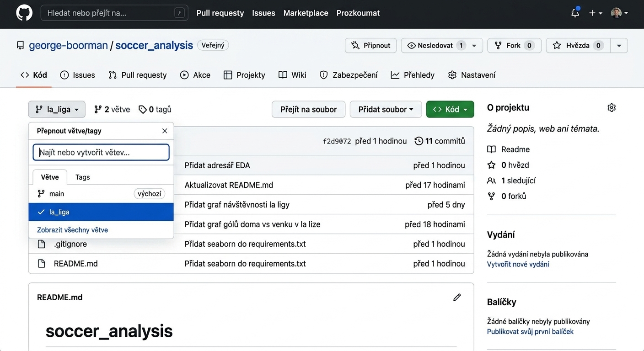Click the slash shortcut icon in search
Screen dimensions: 644x351
coord(180,13)
